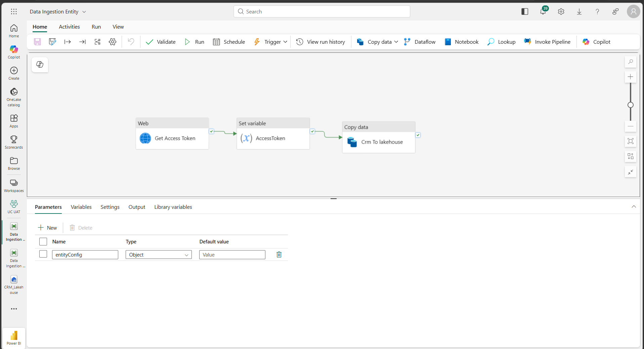Click the more options ellipsis in sidebar
Image resolution: width=644 pixels, height=349 pixels.
[14, 309]
